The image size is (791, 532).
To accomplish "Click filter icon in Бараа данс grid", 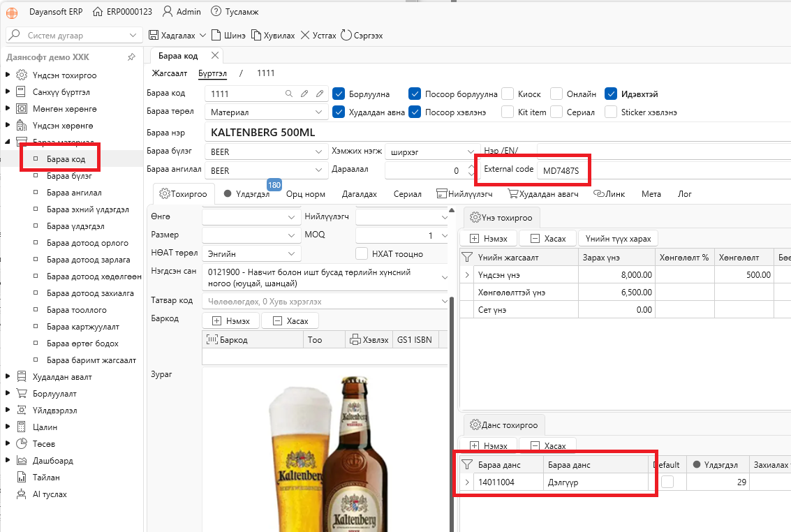I will click(x=467, y=464).
